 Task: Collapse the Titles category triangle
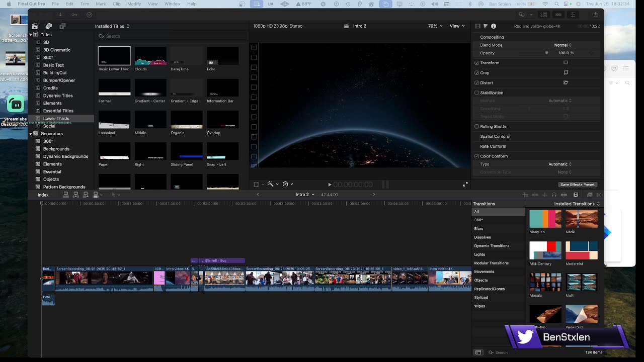point(31,35)
